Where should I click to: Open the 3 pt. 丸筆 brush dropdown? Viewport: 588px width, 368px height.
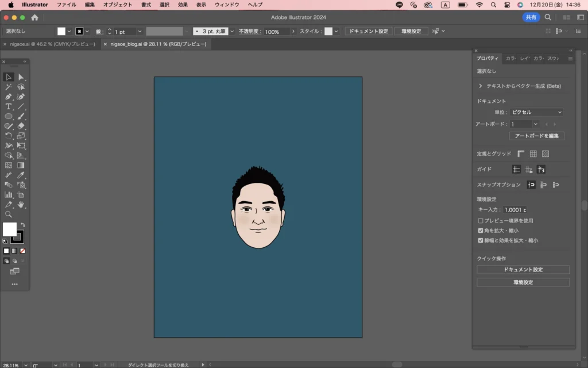pyautogui.click(x=232, y=31)
